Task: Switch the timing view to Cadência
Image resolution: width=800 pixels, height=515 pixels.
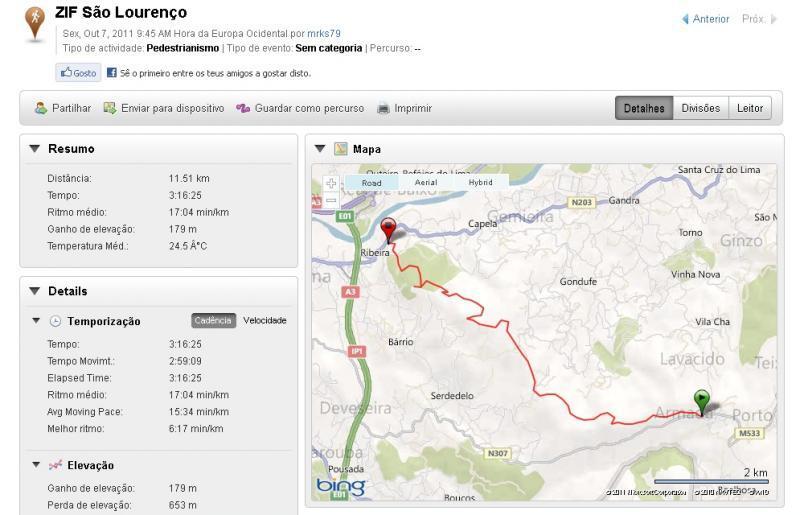Action: click(214, 321)
